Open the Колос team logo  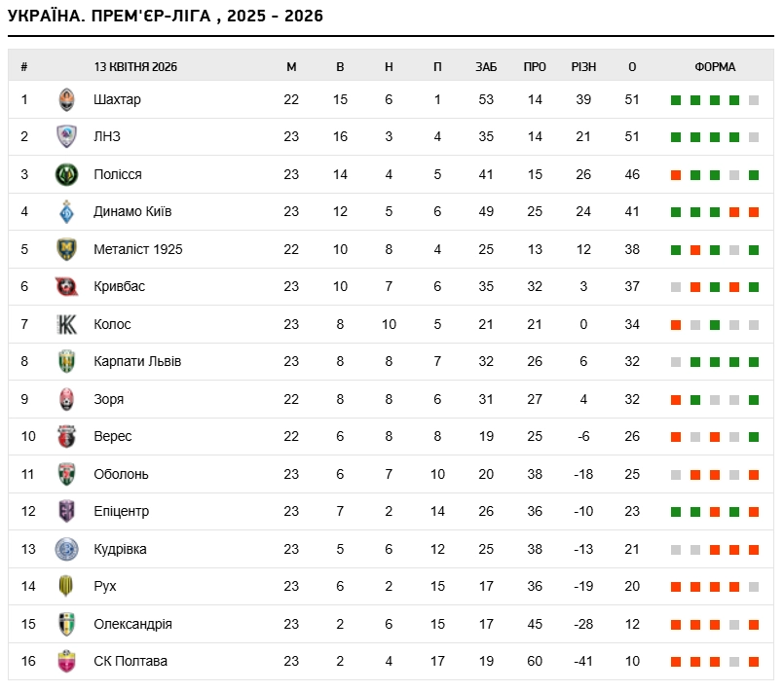66,324
